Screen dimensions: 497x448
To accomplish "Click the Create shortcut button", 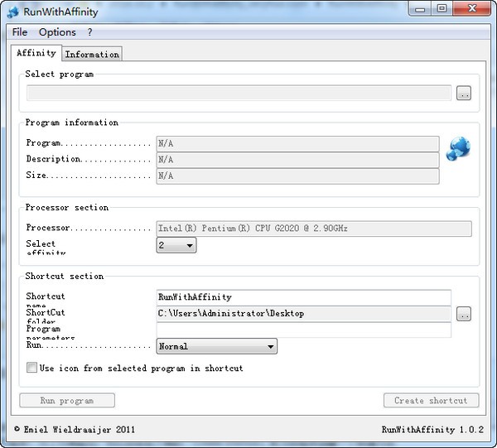I will pyautogui.click(x=431, y=401).
